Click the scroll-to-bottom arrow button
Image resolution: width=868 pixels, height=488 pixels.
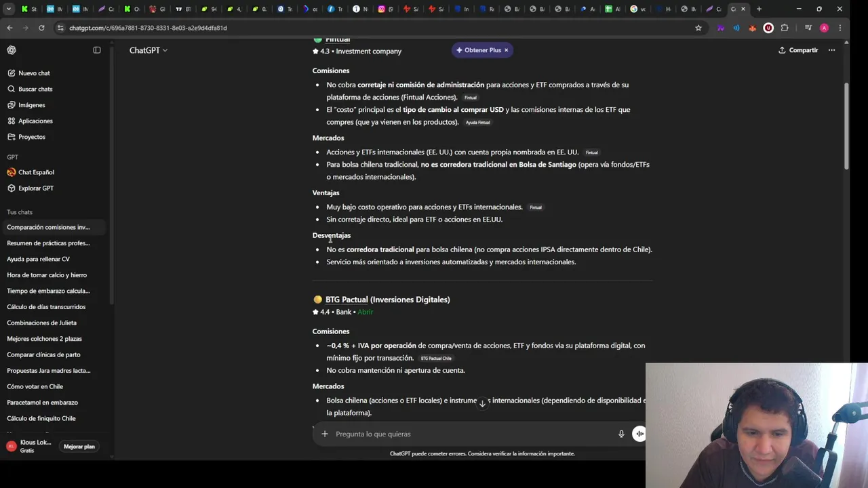[482, 403]
